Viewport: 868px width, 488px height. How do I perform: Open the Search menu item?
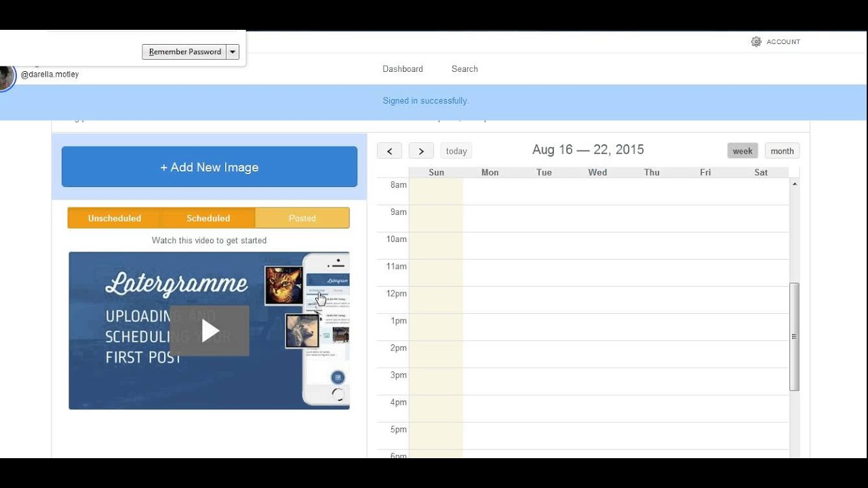(x=465, y=69)
